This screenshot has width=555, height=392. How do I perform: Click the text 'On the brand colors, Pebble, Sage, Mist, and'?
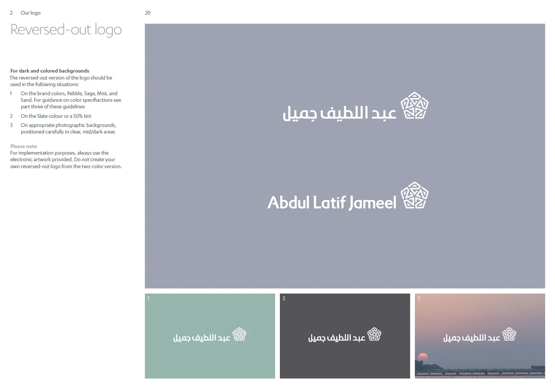pyautogui.click(x=69, y=93)
